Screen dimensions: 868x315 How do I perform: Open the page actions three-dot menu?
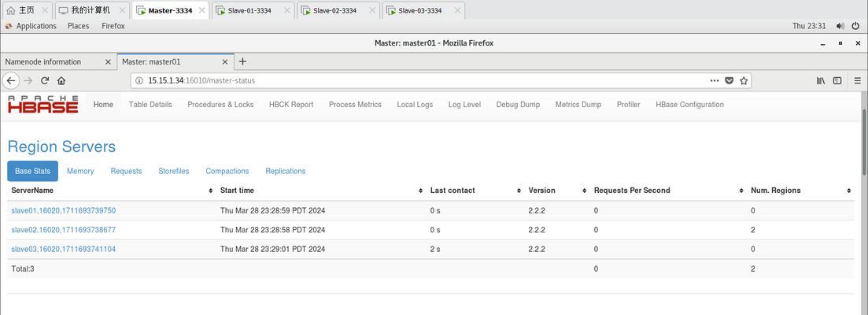pos(715,81)
